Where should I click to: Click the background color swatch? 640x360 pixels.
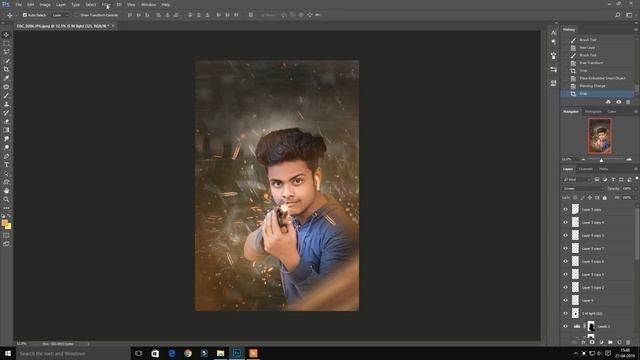[x=9, y=226]
